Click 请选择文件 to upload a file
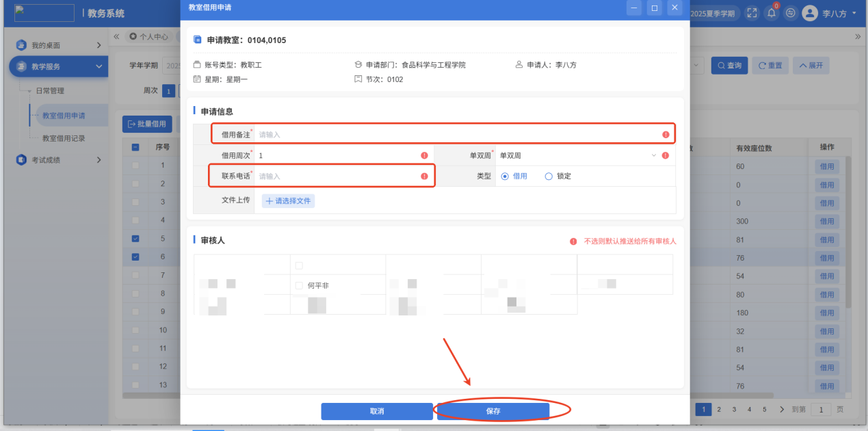868x431 pixels. [x=288, y=201]
